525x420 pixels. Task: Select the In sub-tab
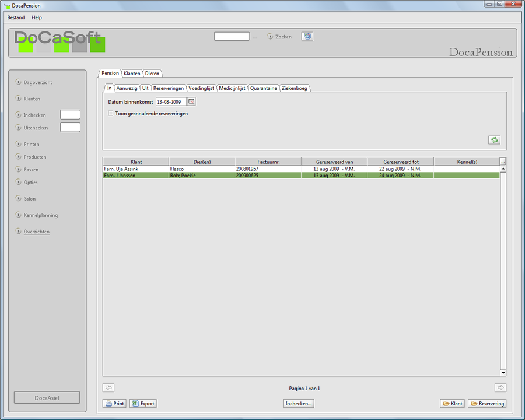point(109,87)
